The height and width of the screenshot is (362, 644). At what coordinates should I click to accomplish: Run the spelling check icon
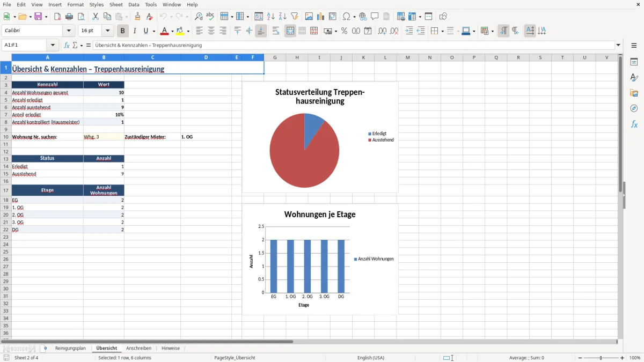point(210,17)
